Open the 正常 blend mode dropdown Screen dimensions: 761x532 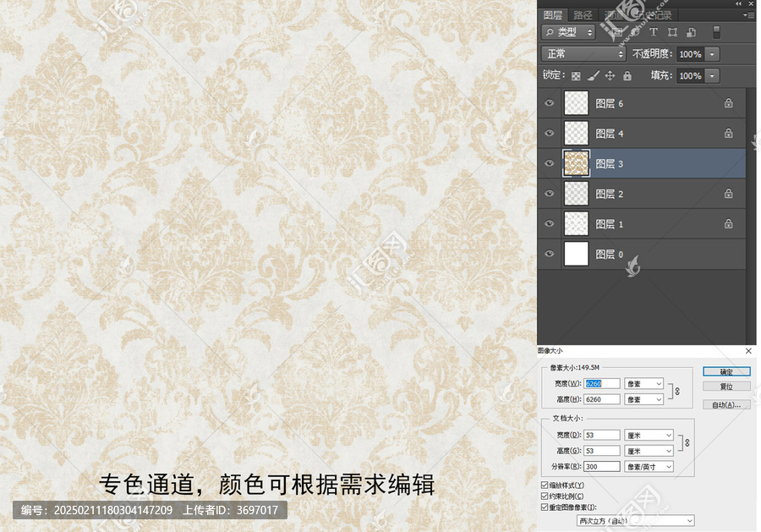coord(583,54)
